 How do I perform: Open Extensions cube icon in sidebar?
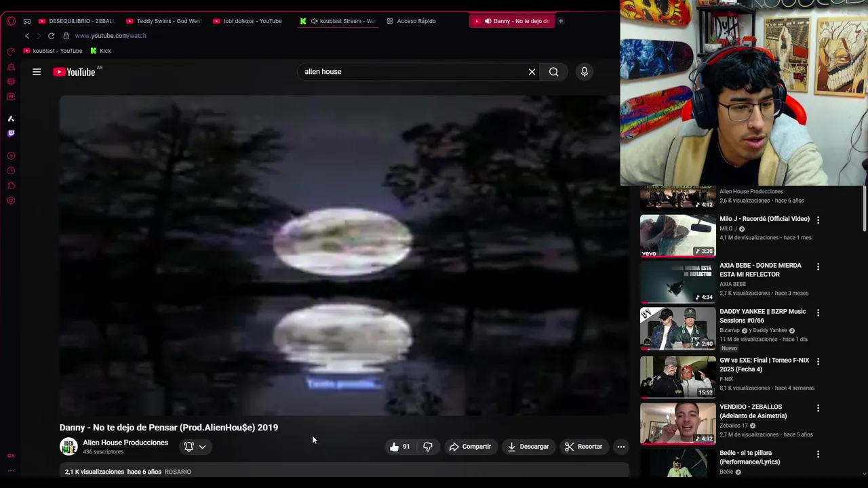[11, 186]
